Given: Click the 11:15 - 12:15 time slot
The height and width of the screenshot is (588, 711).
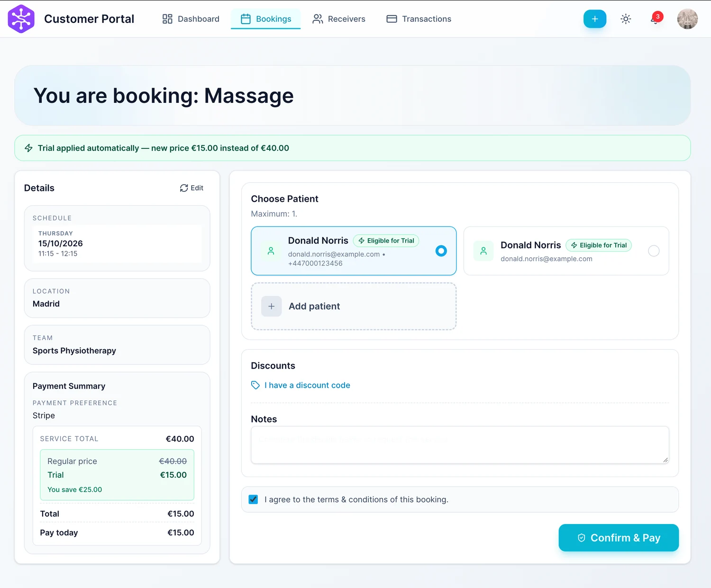Looking at the screenshot, I should (58, 253).
